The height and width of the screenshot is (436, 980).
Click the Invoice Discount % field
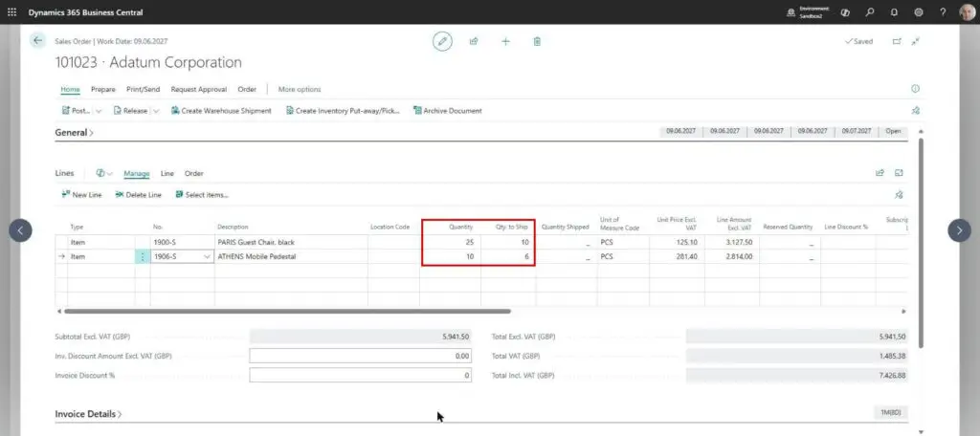point(361,376)
